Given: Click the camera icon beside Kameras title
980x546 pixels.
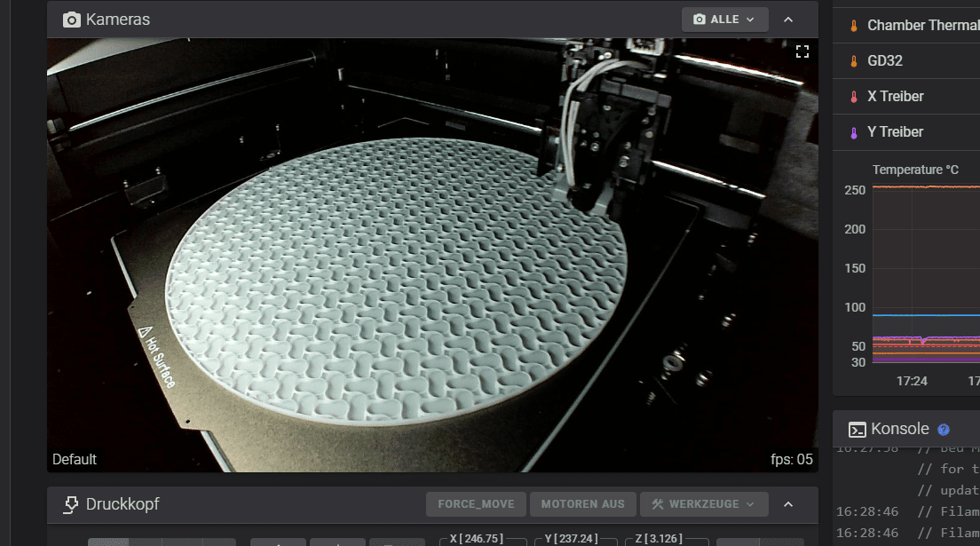Looking at the screenshot, I should (x=72, y=20).
